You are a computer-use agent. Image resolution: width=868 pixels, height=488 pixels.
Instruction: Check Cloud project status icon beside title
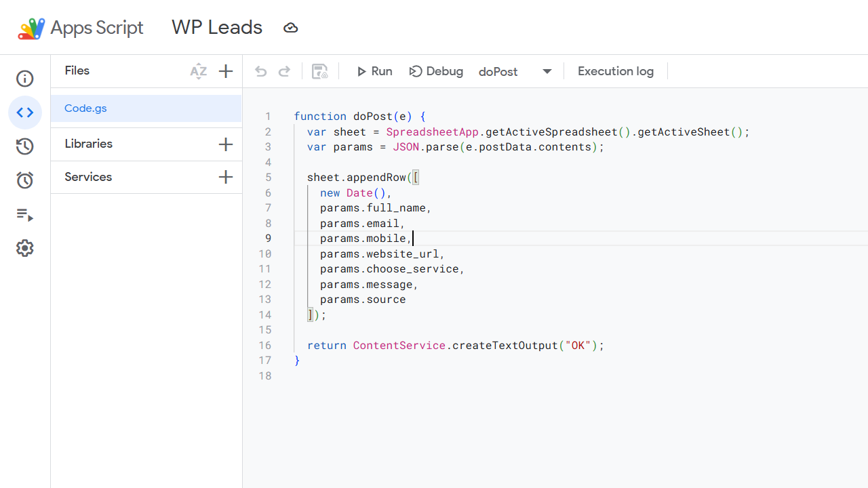tap(290, 28)
